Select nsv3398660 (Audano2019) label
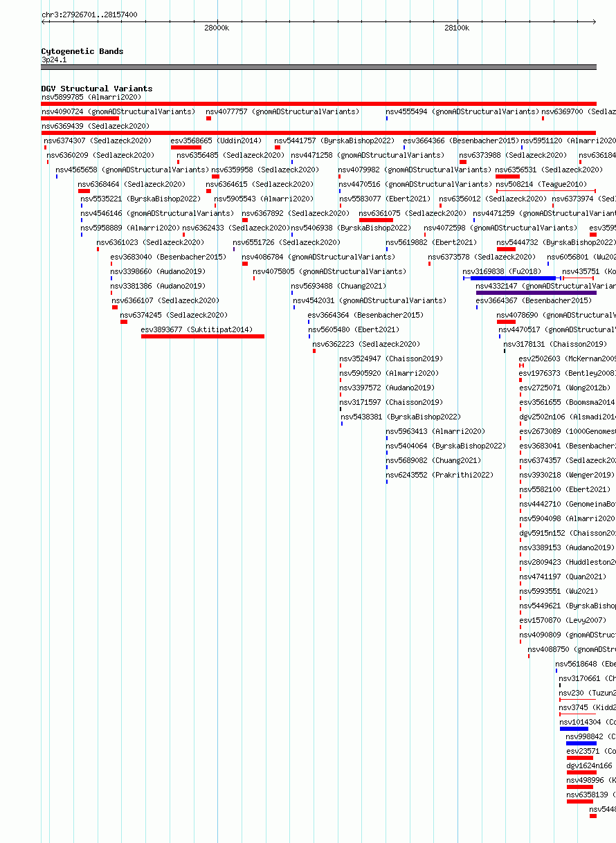616x843 pixels. (x=158, y=271)
